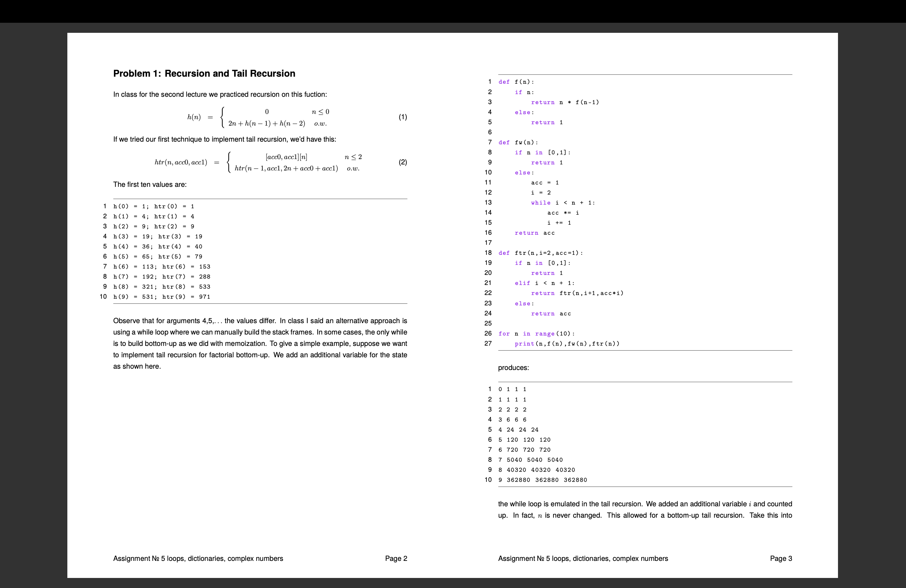The image size is (906, 588).
Task: Click the code line "elif i < n + 1:"
Action: click(x=545, y=283)
